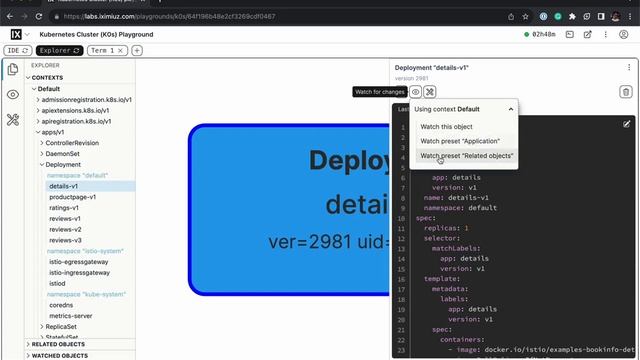Select ratings-v1 deployment
The image size is (640, 360).
pos(64,208)
